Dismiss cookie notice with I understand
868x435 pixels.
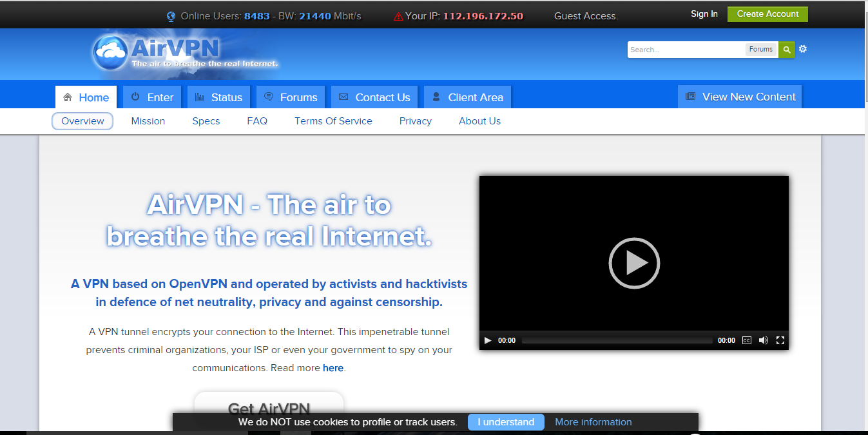point(506,422)
